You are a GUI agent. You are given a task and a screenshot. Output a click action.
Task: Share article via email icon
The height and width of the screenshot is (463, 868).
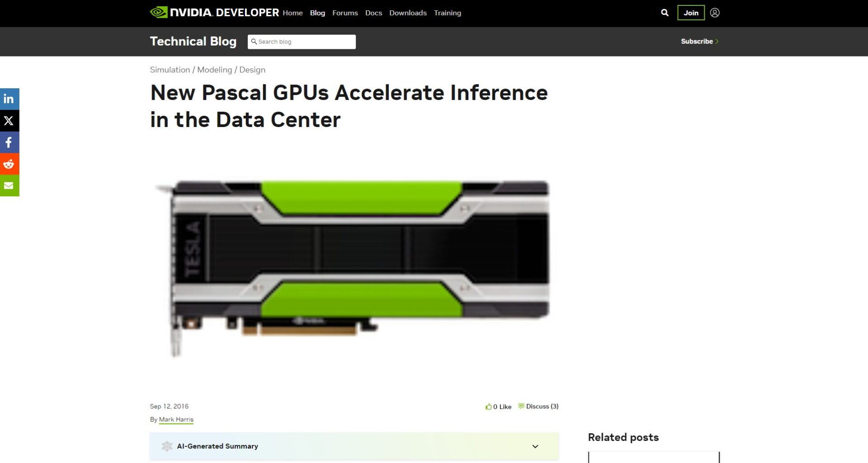coord(9,186)
